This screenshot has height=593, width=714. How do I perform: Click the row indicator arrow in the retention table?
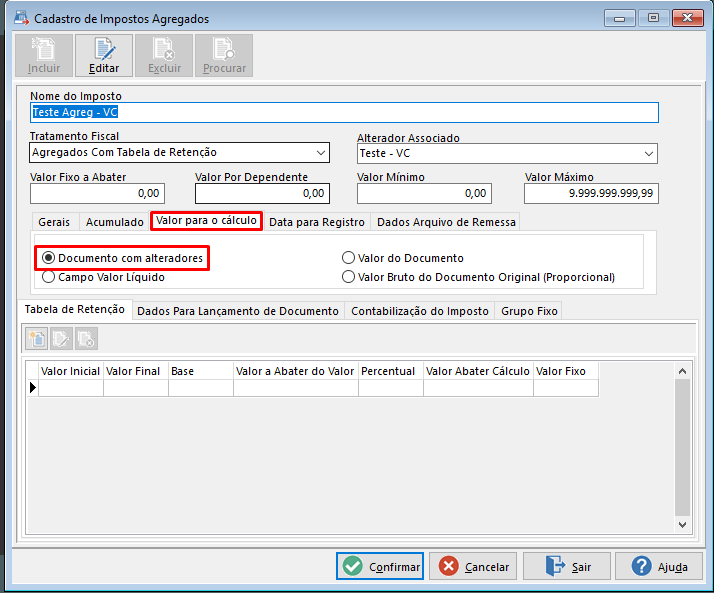point(33,388)
